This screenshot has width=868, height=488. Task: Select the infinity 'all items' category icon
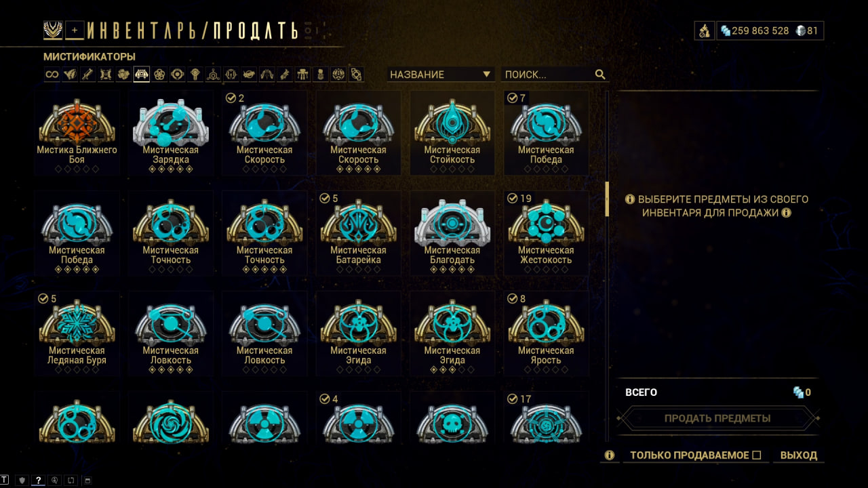52,75
